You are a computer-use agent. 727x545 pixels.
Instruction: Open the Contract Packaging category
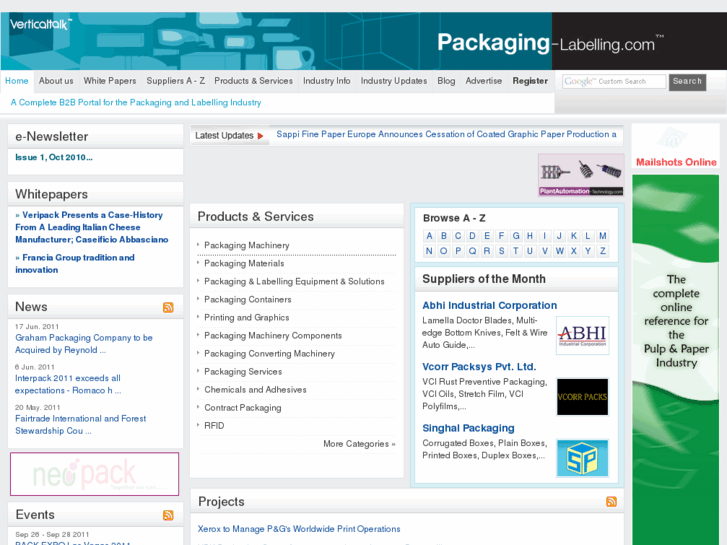pos(242,408)
